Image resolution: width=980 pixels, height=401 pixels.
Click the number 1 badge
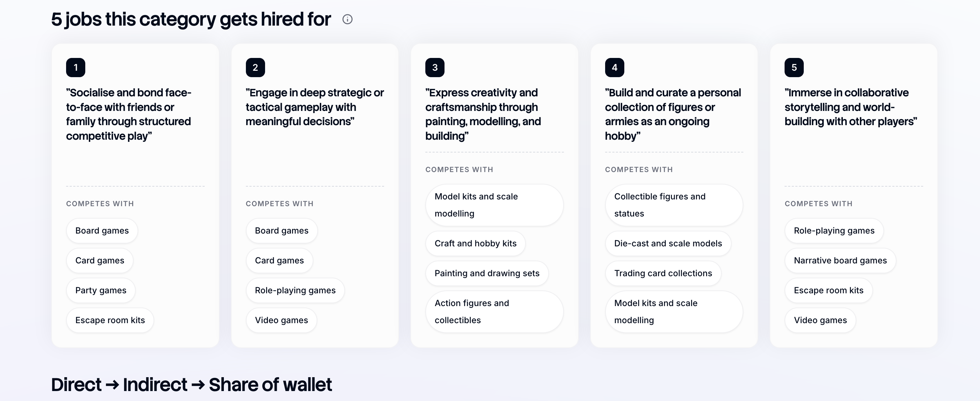[x=76, y=67]
